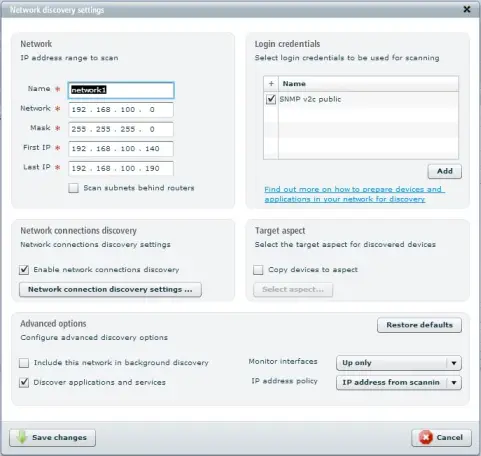Click the IP address policy label

click(284, 381)
